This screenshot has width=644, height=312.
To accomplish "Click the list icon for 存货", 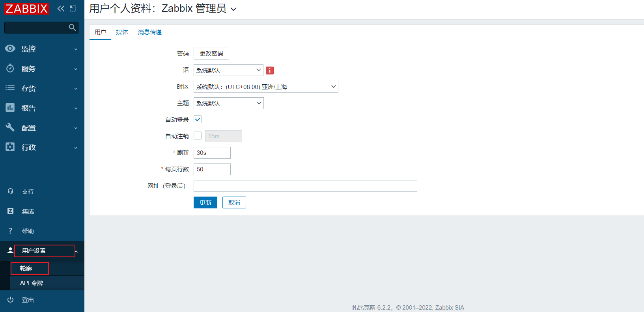I will click(x=10, y=88).
